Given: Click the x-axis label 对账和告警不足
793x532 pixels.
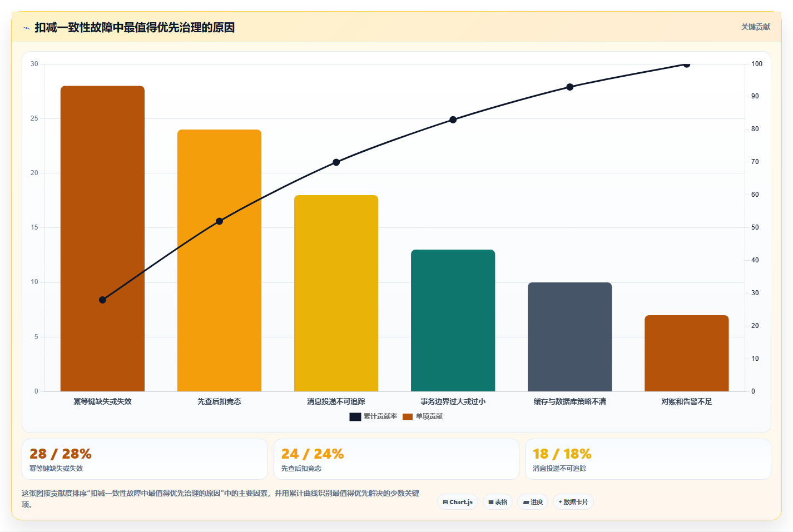Looking at the screenshot, I should 686,401.
